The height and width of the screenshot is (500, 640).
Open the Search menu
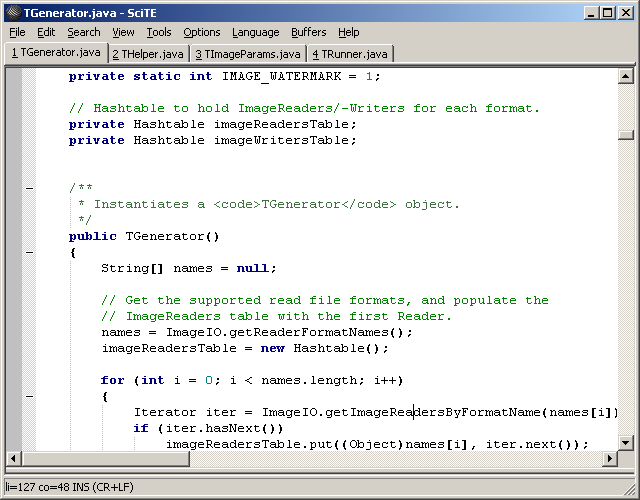84,32
